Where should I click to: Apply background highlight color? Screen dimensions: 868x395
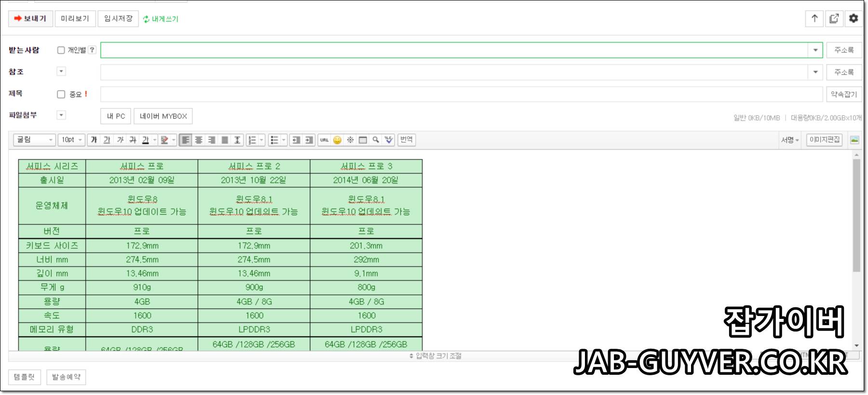coord(164,140)
